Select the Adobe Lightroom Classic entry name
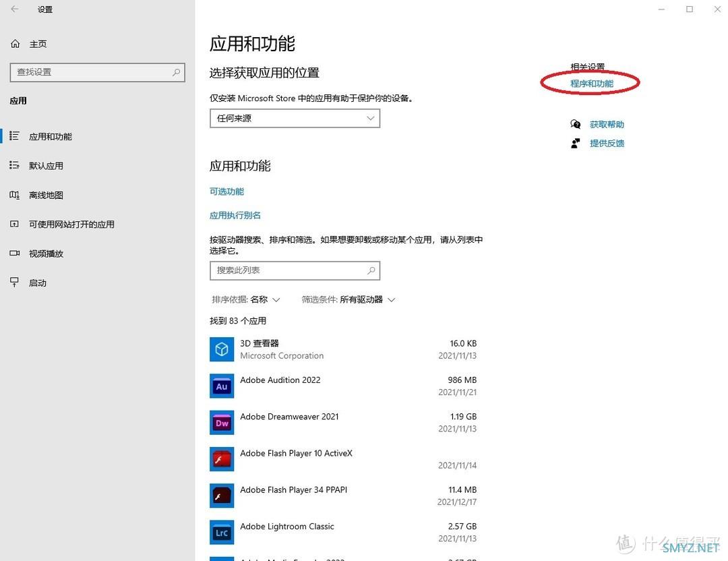The width and height of the screenshot is (728, 561). [x=287, y=526]
